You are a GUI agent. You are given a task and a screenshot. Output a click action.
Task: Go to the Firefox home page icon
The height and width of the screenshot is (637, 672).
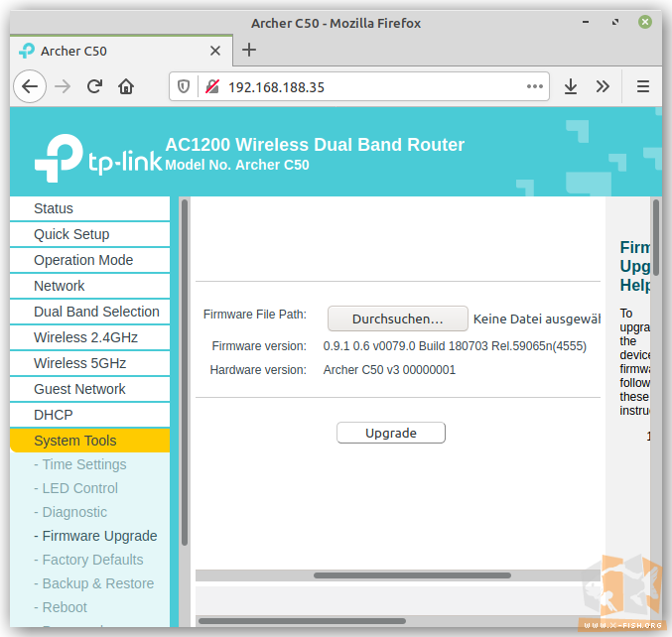(126, 86)
